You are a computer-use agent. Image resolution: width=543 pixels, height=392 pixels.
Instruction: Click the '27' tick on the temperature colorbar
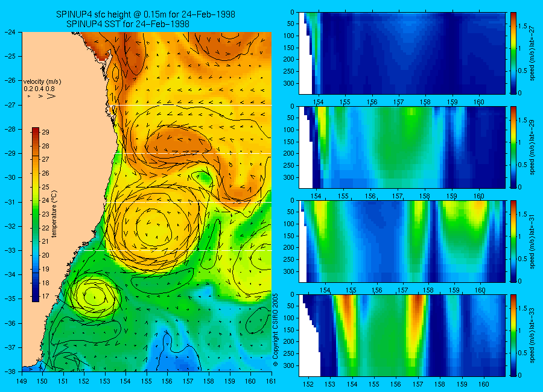(x=45, y=159)
